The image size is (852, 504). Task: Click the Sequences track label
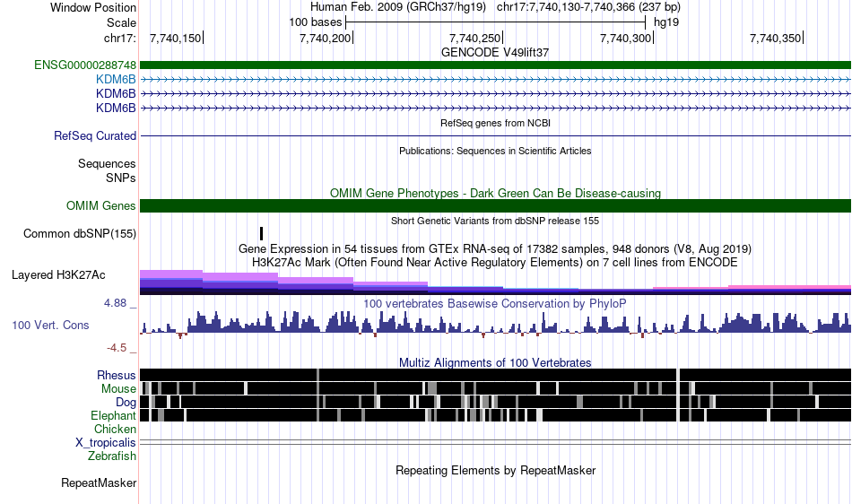click(x=107, y=163)
